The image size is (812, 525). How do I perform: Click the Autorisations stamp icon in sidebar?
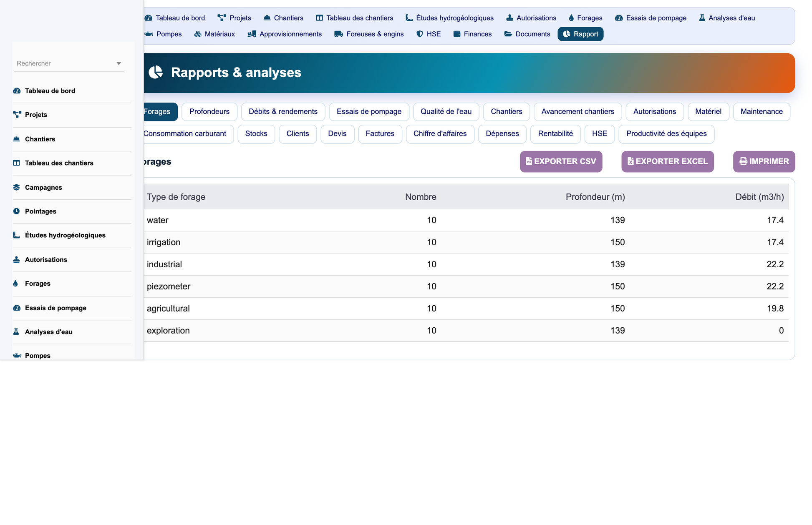17,259
